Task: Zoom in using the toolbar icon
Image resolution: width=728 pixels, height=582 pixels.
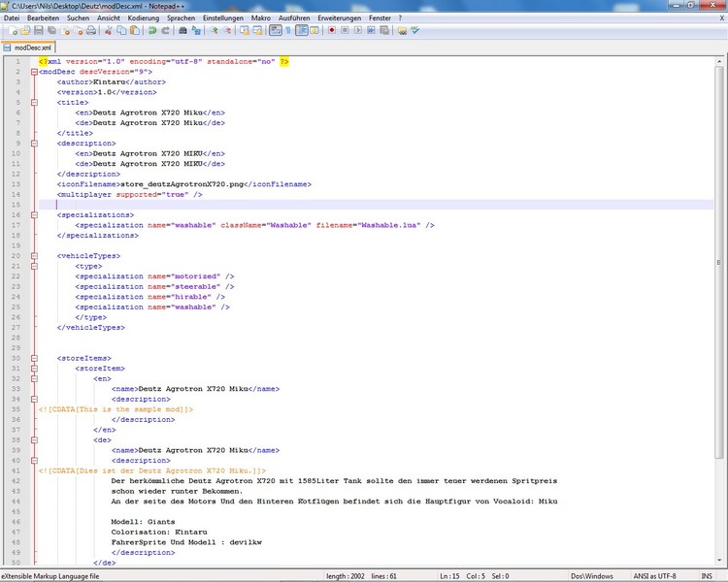Action: click(x=214, y=31)
